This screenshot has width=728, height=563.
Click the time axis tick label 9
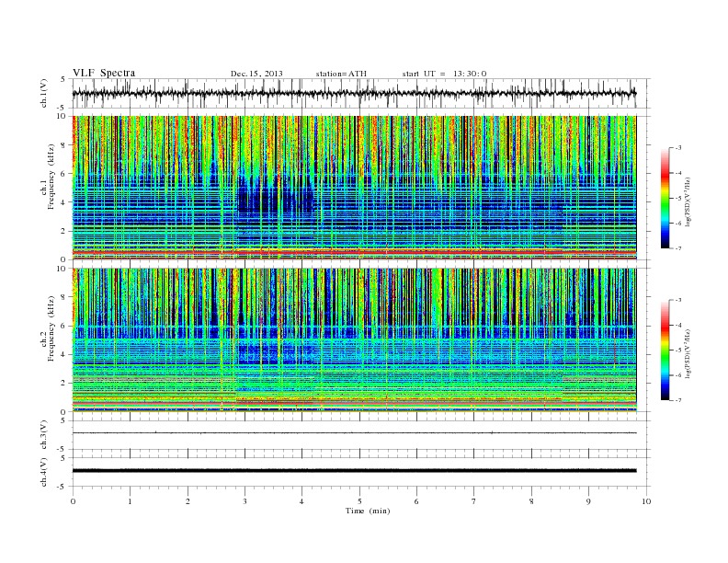click(588, 501)
